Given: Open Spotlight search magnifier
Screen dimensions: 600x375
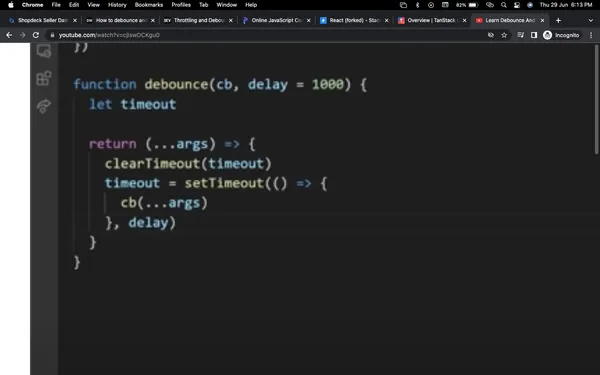Looking at the screenshot, I should (504, 5).
